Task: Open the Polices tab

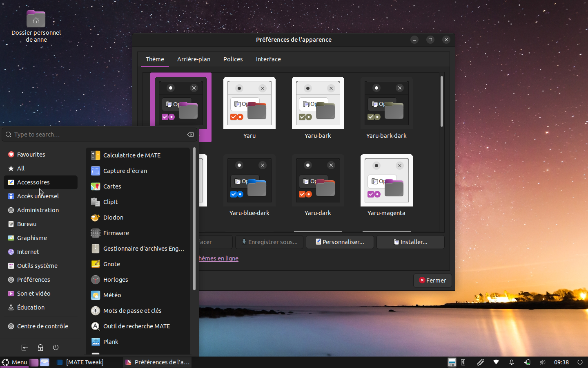Action: click(233, 59)
